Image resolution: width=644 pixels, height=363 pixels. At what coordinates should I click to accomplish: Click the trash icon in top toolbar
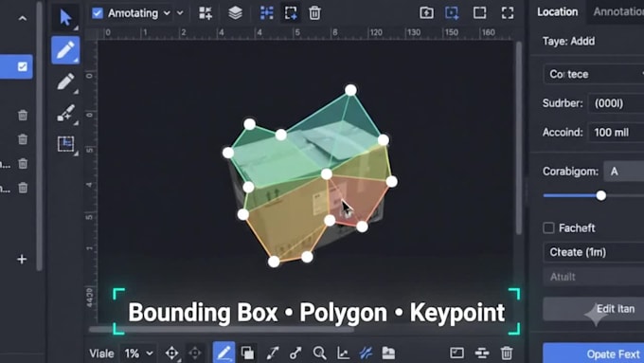pos(314,13)
